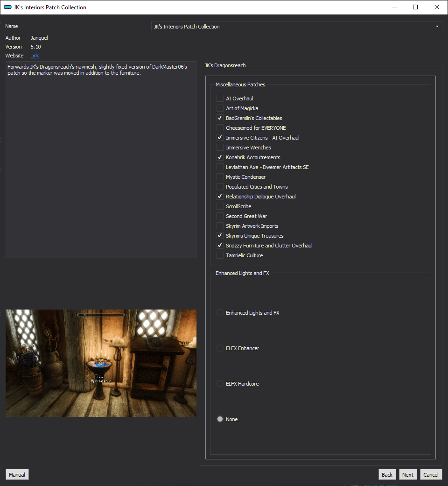Enable the ScrollScribe patch
The height and width of the screenshot is (486, 448).
[220, 206]
